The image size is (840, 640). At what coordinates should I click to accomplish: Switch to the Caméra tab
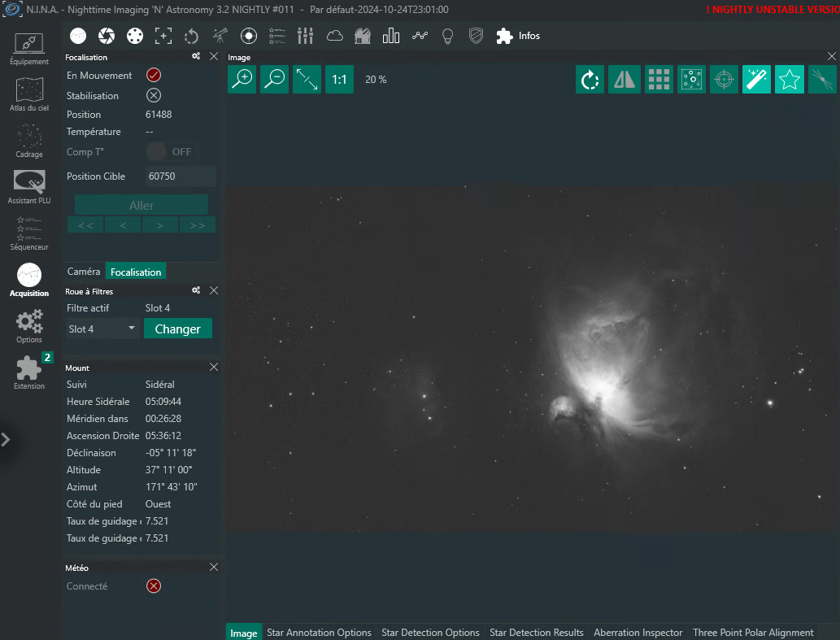click(84, 272)
